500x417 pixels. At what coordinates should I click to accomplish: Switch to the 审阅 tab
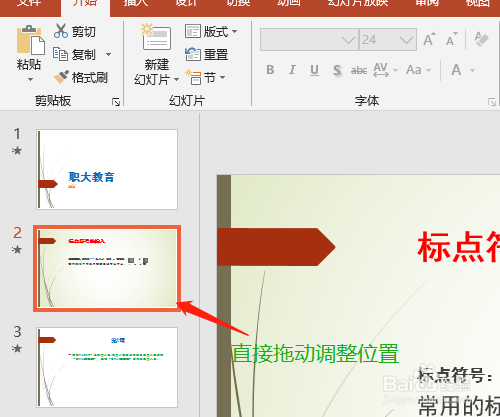[427, 3]
